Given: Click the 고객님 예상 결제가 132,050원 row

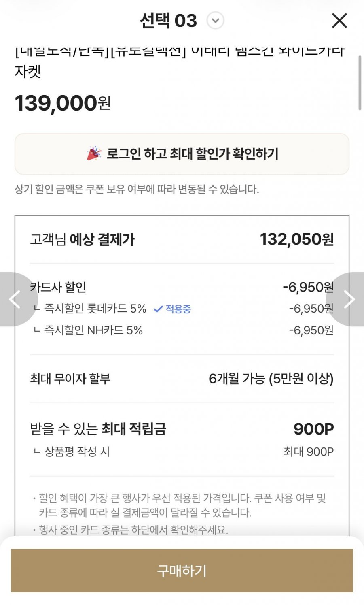Looking at the screenshot, I should (182, 239).
